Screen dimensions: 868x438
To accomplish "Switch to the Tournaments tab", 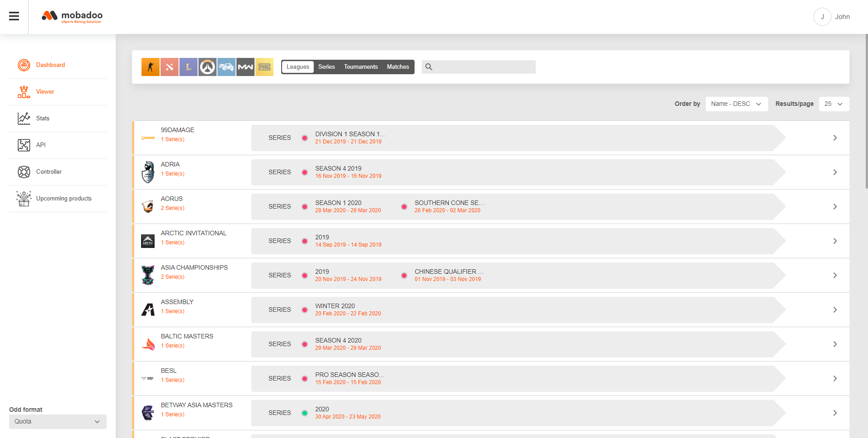I will [361, 67].
